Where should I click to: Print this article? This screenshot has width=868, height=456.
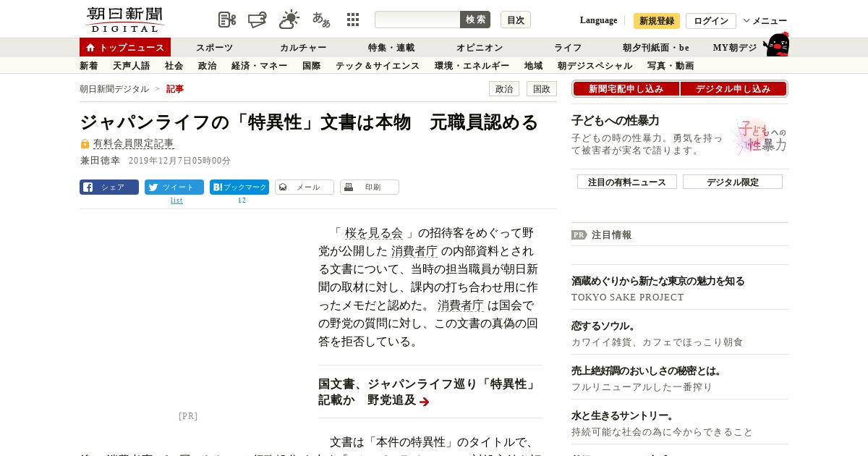tap(370, 187)
